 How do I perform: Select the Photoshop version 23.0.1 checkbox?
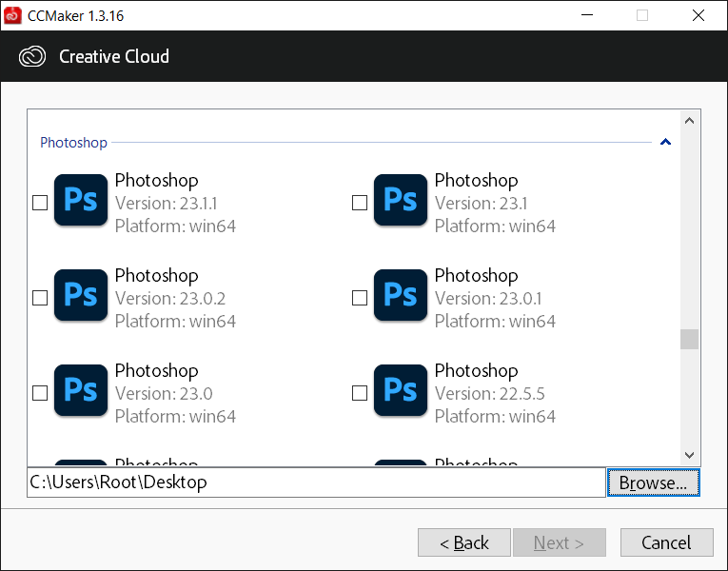point(360,298)
